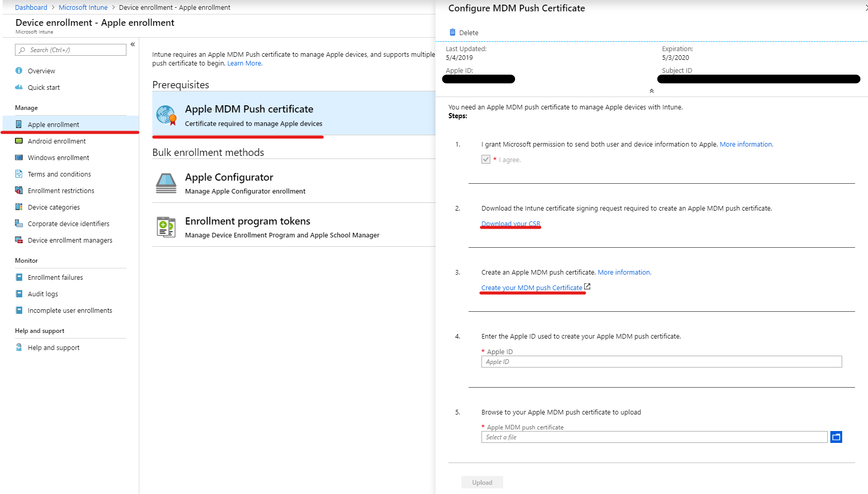Click the blue browse-file icon for certificate upload
The image size is (868, 494).
[836, 437]
